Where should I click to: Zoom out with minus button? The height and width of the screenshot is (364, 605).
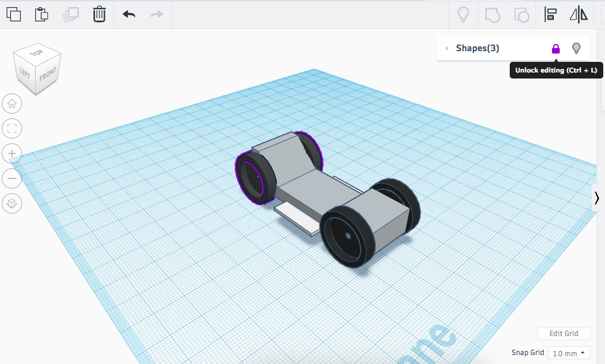coord(12,178)
